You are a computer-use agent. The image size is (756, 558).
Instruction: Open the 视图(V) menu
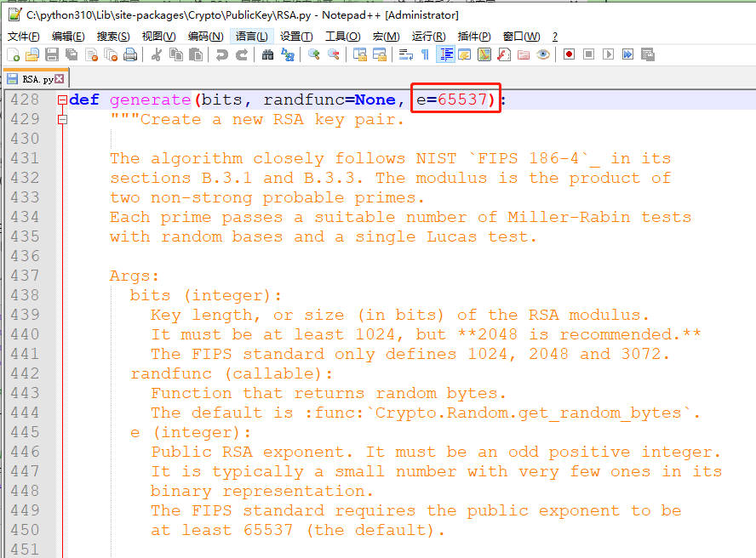(158, 37)
